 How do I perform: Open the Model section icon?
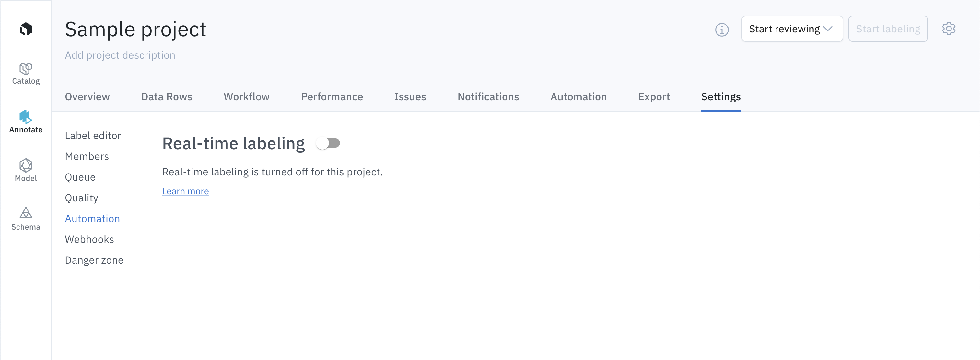tap(26, 165)
